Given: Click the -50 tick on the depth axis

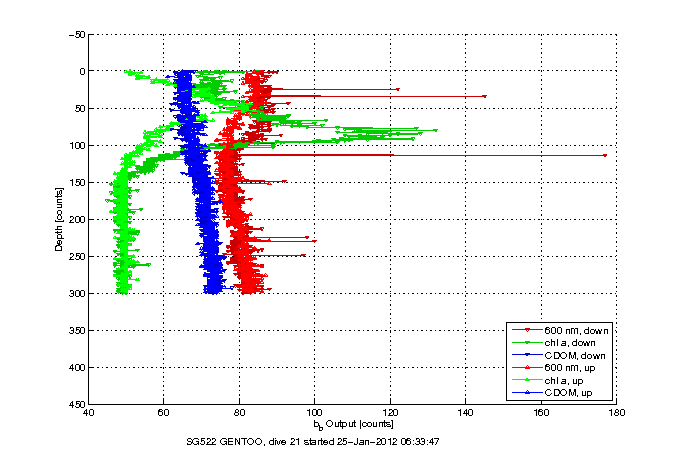Looking at the screenshot, I should click(x=77, y=34).
